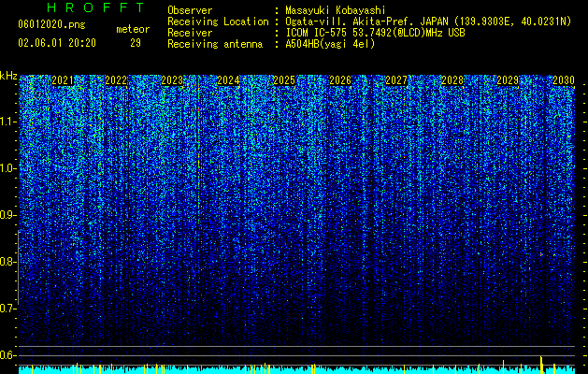Click the meteor count label

133,29
